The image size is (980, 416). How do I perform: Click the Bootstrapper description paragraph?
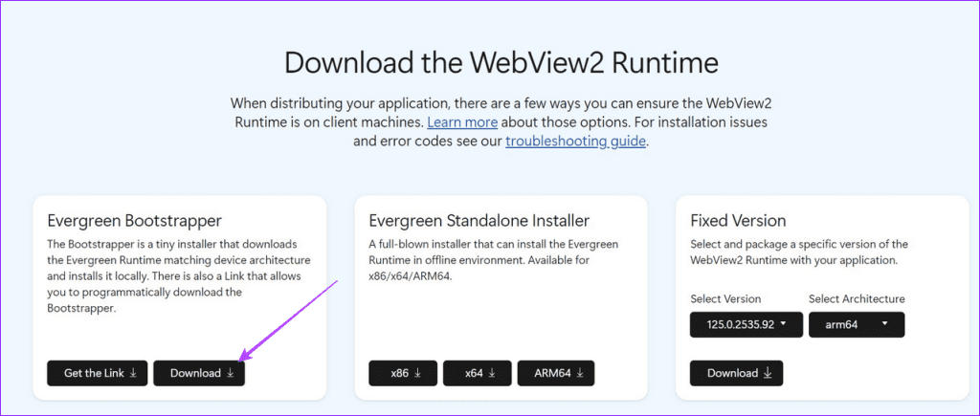pos(178,276)
